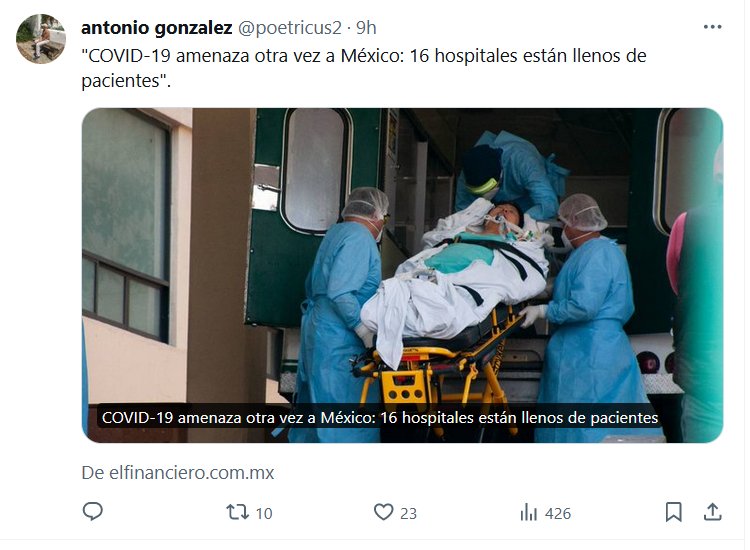
Task: Click the view count 426
Action: click(558, 513)
